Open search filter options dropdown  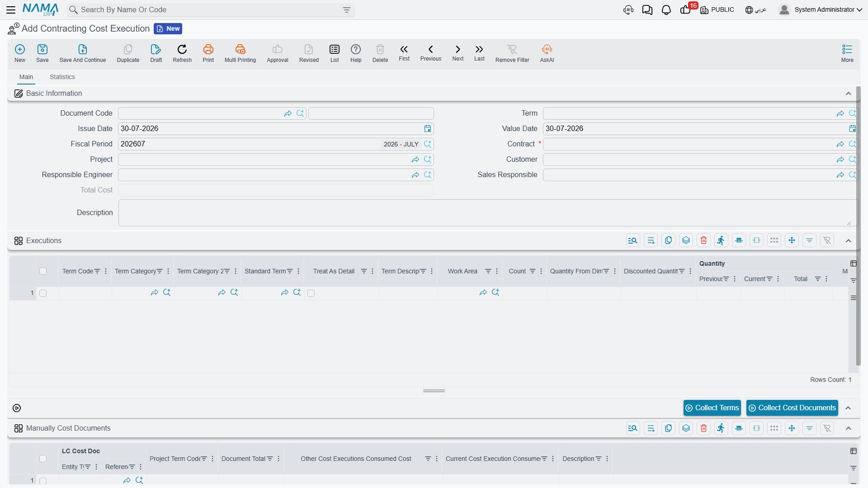coord(347,10)
